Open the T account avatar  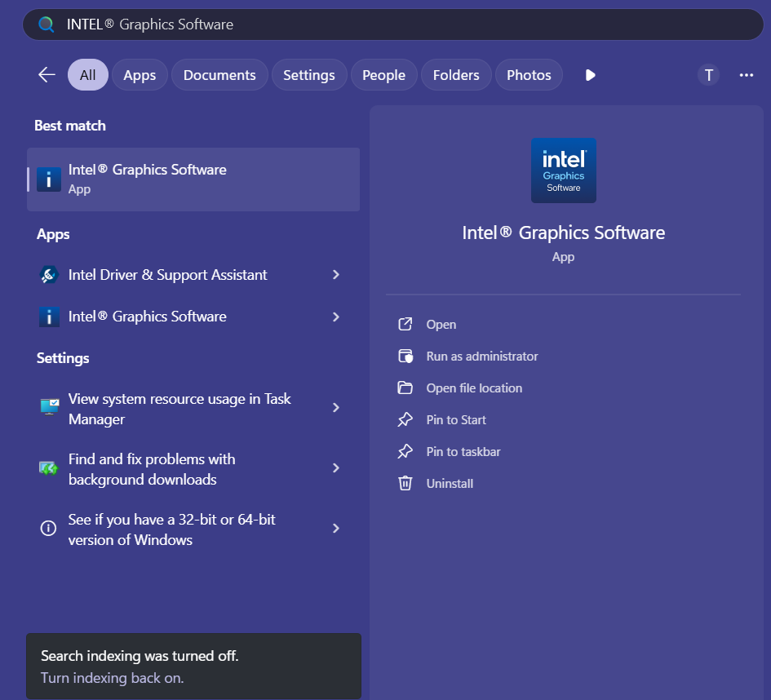(708, 75)
